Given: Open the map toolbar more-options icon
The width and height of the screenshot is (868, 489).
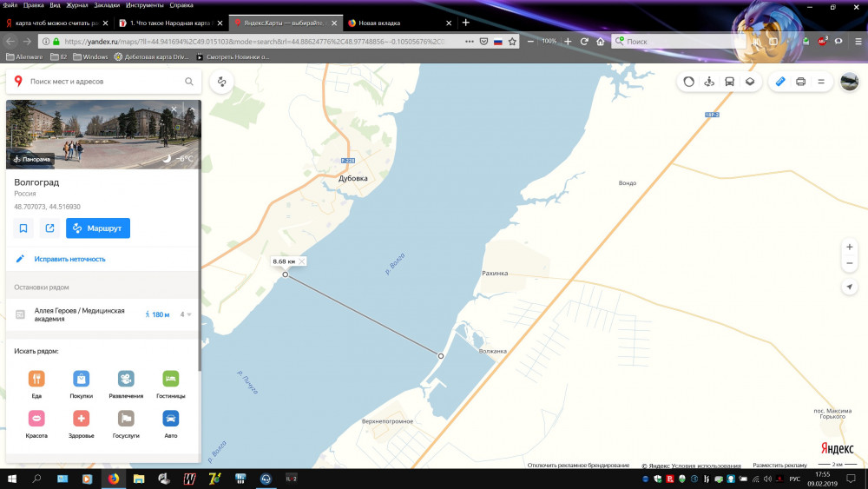Looking at the screenshot, I should 821,82.
